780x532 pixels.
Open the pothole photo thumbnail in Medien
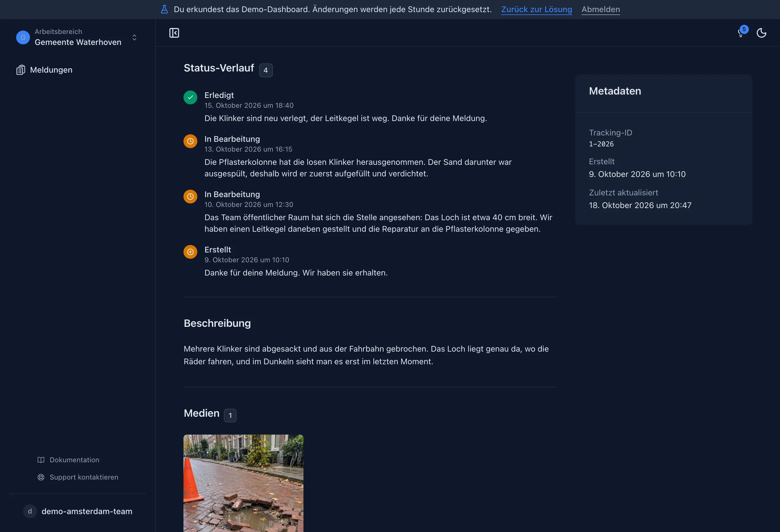[x=243, y=483]
